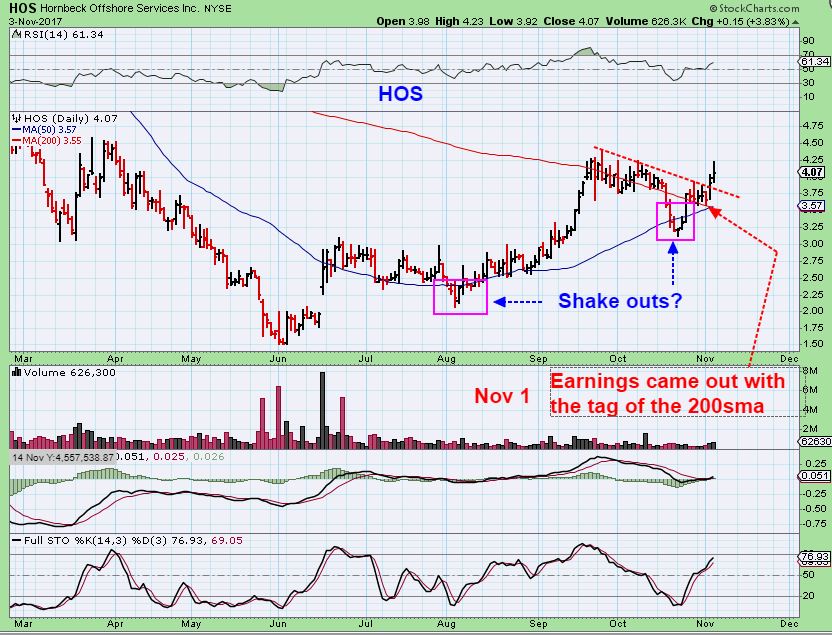The image size is (832, 635).
Task: Click the 8M volume axis label
Action: tap(810, 371)
